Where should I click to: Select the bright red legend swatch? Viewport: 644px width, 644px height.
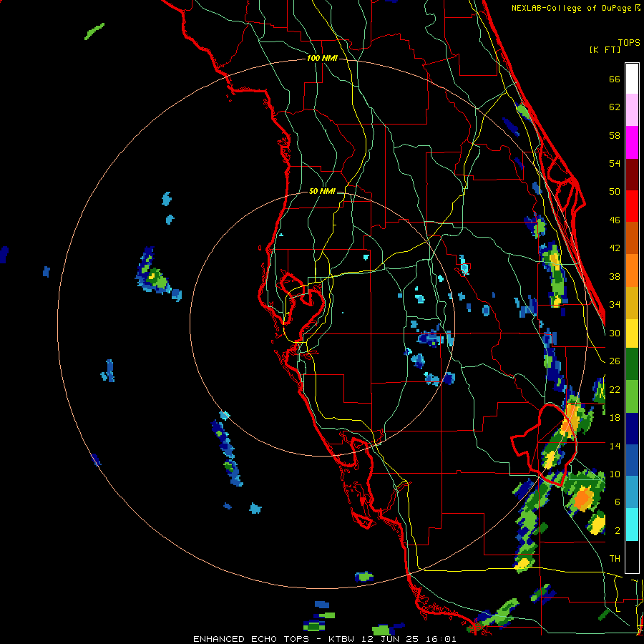[632, 206]
